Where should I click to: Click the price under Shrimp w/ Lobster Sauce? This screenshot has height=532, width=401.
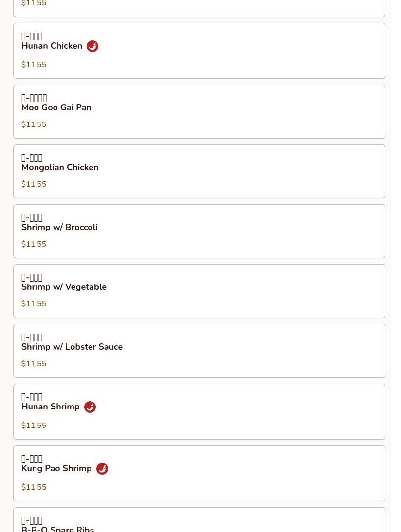(34, 363)
